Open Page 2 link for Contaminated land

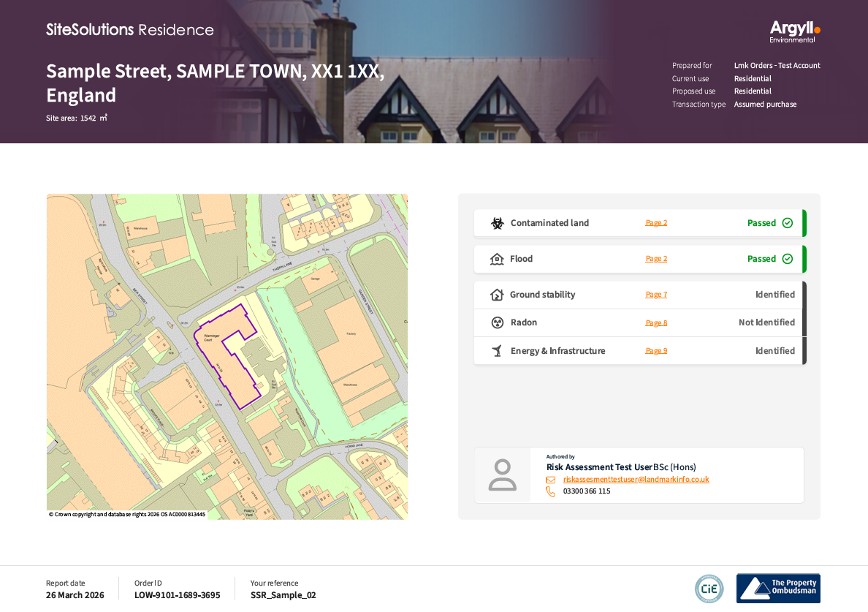pos(656,223)
